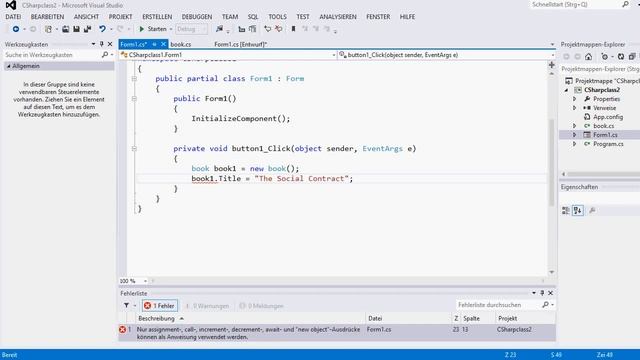Screen dimensions: 640x360
Task: Collapse the button1_Click method outline marker
Action: (x=134, y=149)
